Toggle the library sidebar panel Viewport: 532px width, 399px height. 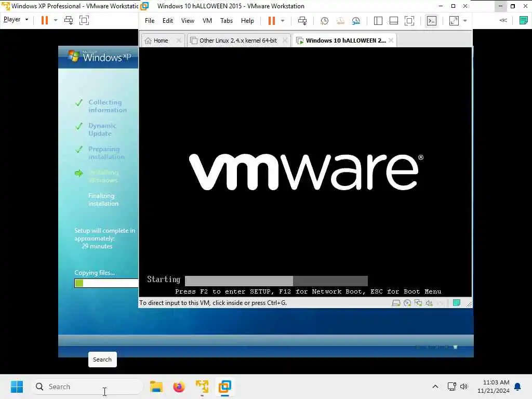(x=378, y=21)
